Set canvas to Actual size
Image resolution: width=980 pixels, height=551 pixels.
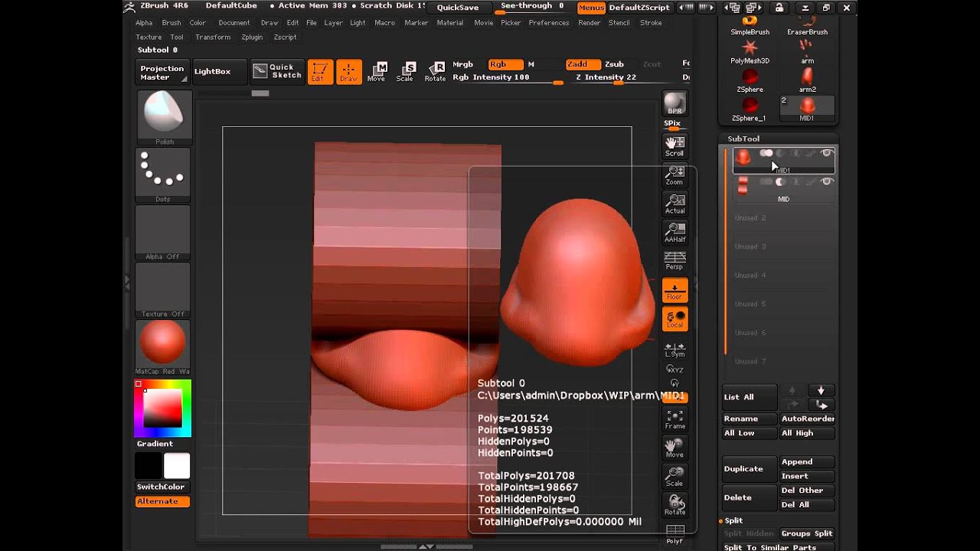point(675,204)
